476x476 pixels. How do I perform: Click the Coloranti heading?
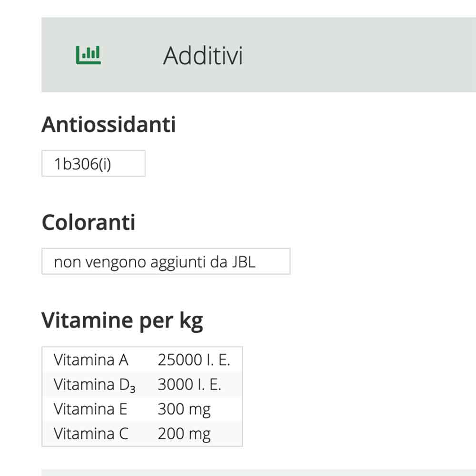click(89, 222)
